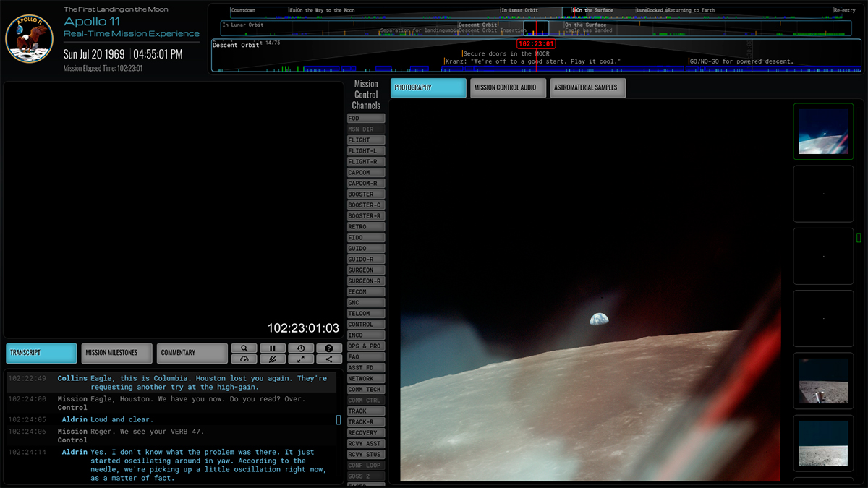
Task: Pause the mission playback
Action: [x=273, y=348]
